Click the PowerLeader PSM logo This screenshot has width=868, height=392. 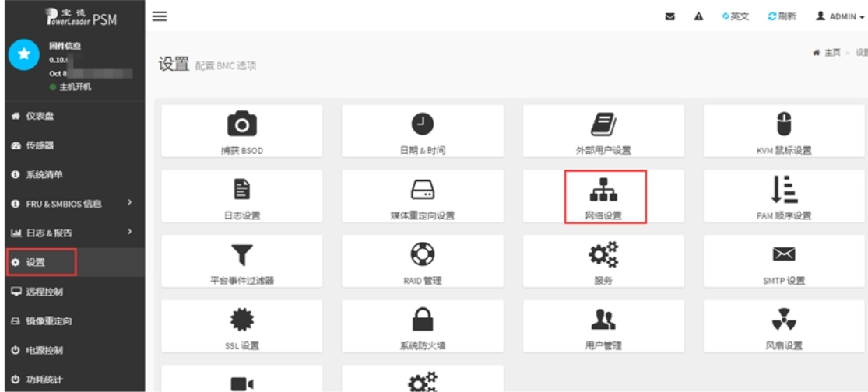click(x=81, y=17)
